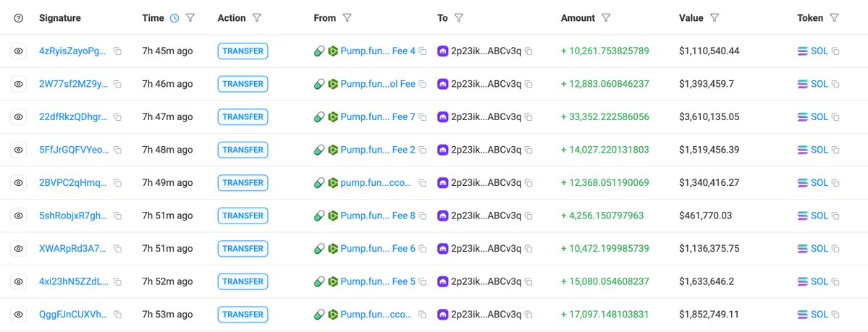Image resolution: width=868 pixels, height=332 pixels.
Task: Copy To address in $1,110,540.44 row
Action: (528, 51)
